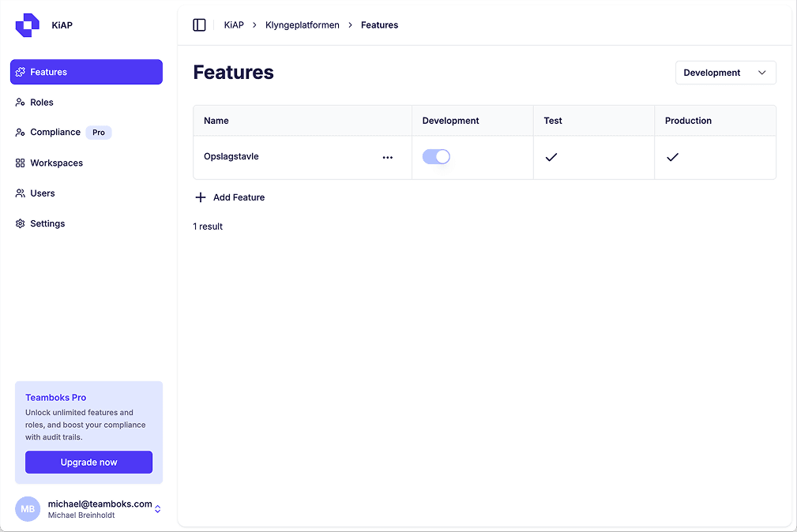The image size is (797, 532).
Task: Click the plus icon beside Add Feature
Action: (x=201, y=197)
